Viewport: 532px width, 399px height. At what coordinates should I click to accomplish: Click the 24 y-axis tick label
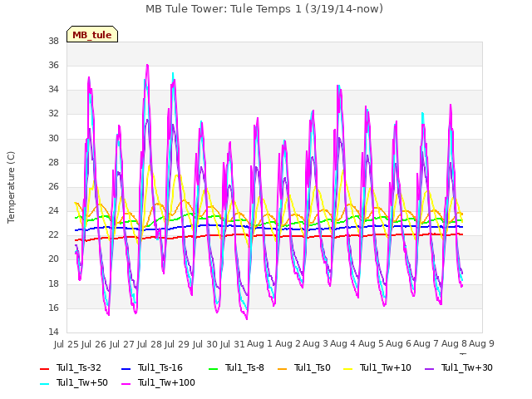(53, 210)
